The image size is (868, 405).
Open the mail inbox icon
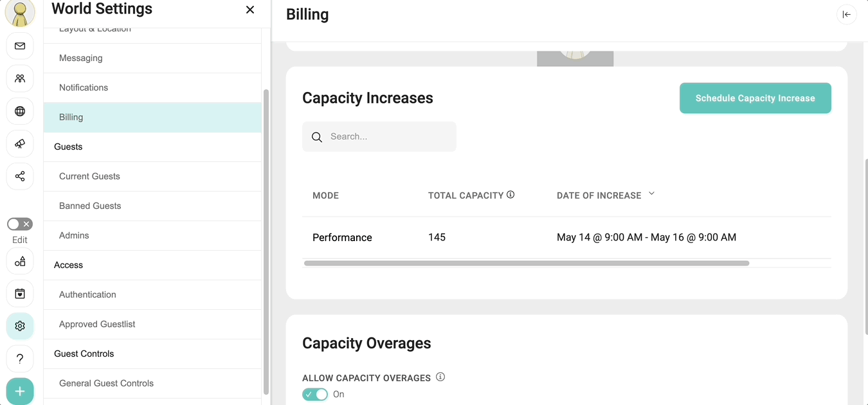click(x=20, y=46)
